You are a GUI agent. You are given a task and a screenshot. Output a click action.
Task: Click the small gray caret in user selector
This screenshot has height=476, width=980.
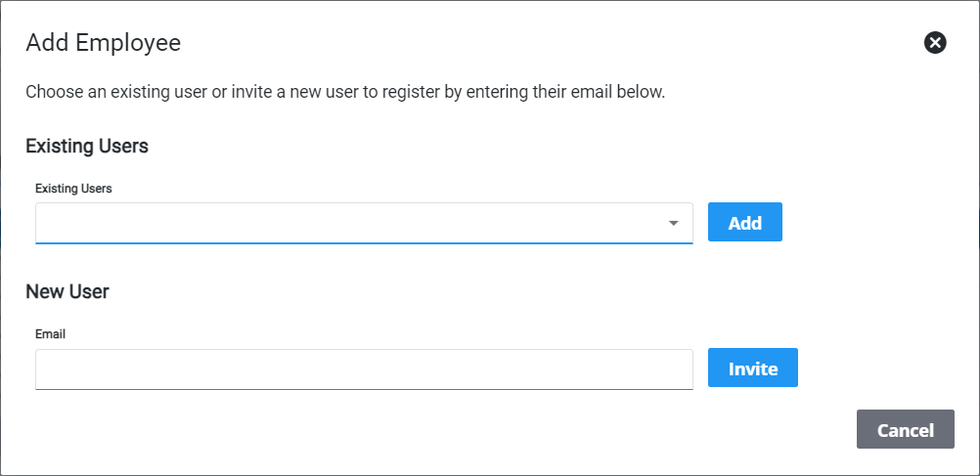(673, 223)
